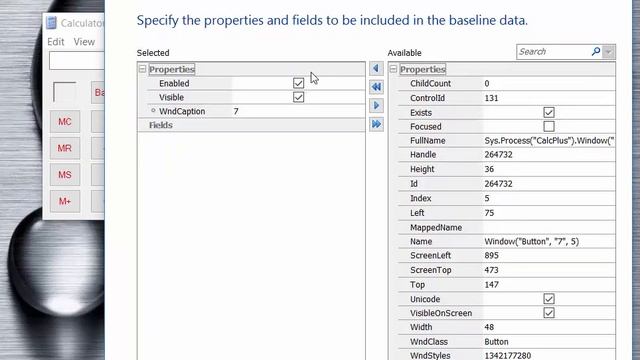This screenshot has width=640, height=360.
Task: Click the search magnifier icon
Action: point(596,52)
